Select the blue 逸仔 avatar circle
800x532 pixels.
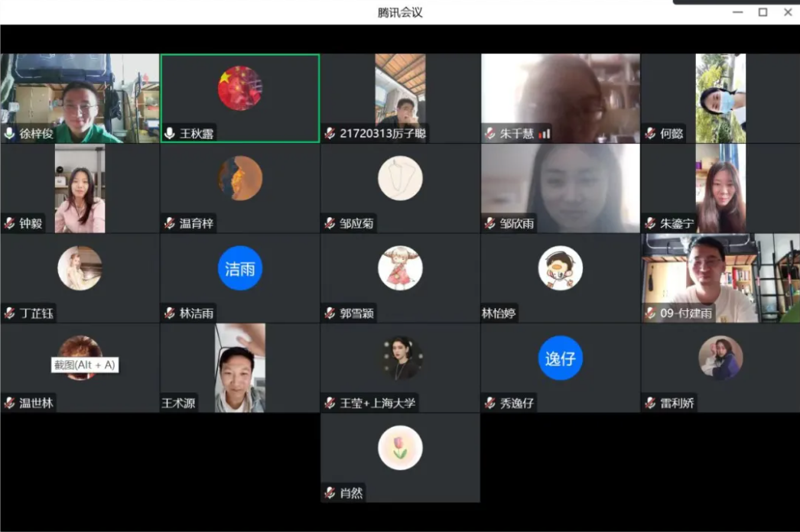pyautogui.click(x=561, y=358)
